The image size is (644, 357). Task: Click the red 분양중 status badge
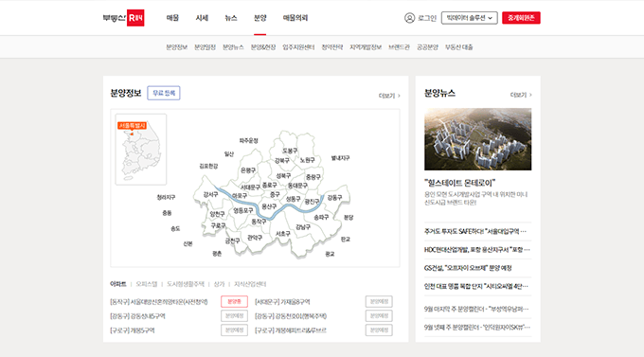click(x=234, y=301)
